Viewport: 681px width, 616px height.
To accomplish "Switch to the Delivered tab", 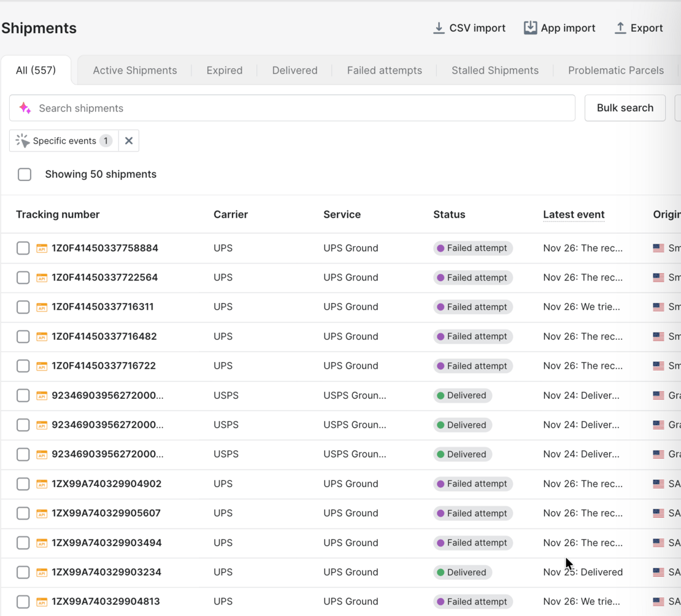I will click(294, 71).
